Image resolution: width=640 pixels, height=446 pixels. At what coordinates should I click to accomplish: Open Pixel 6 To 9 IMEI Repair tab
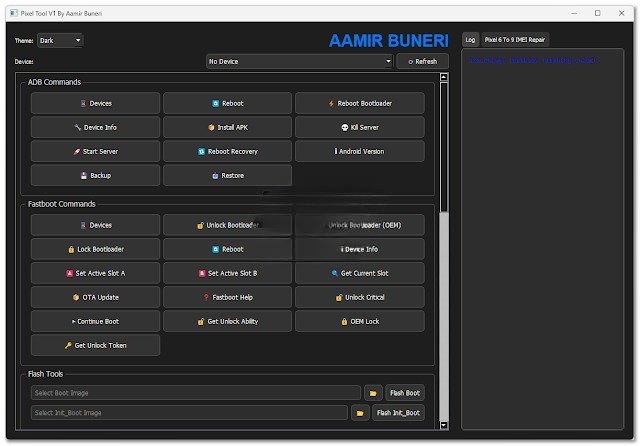(x=515, y=40)
